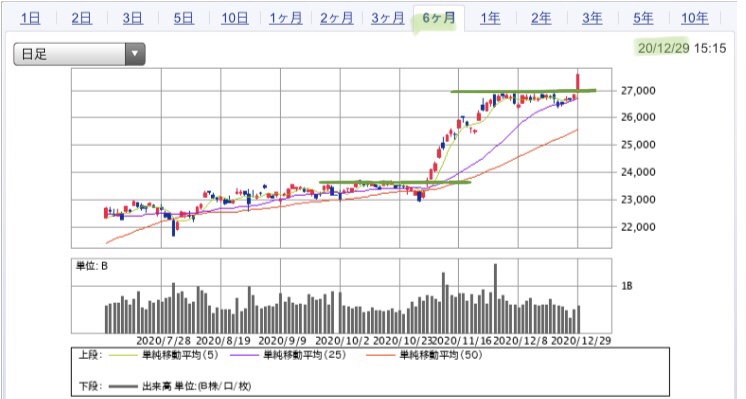The height and width of the screenshot is (399, 746).
Task: Click the 1B volume axis label
Action: coord(627,286)
